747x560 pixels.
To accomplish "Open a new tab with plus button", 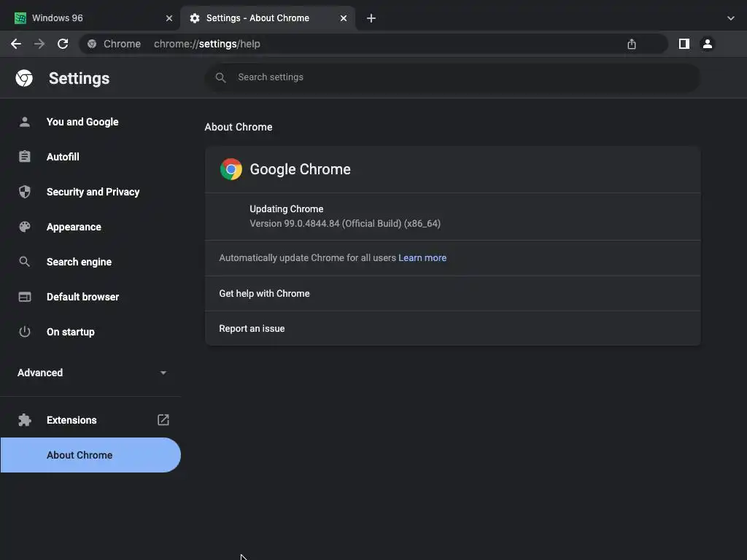I will pyautogui.click(x=371, y=18).
